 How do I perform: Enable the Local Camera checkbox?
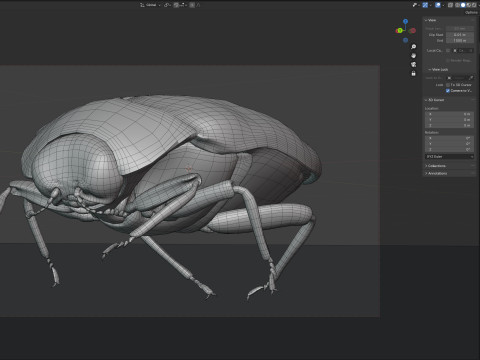(448, 50)
